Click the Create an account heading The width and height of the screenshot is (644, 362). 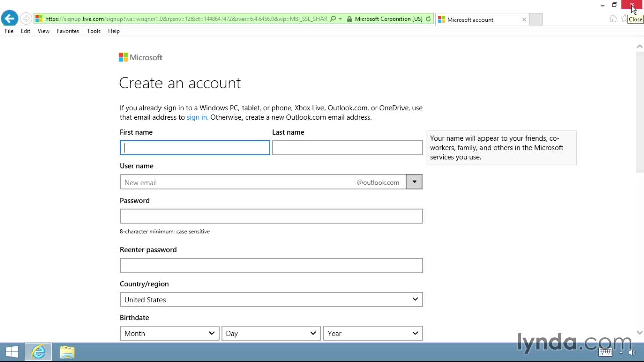(180, 83)
